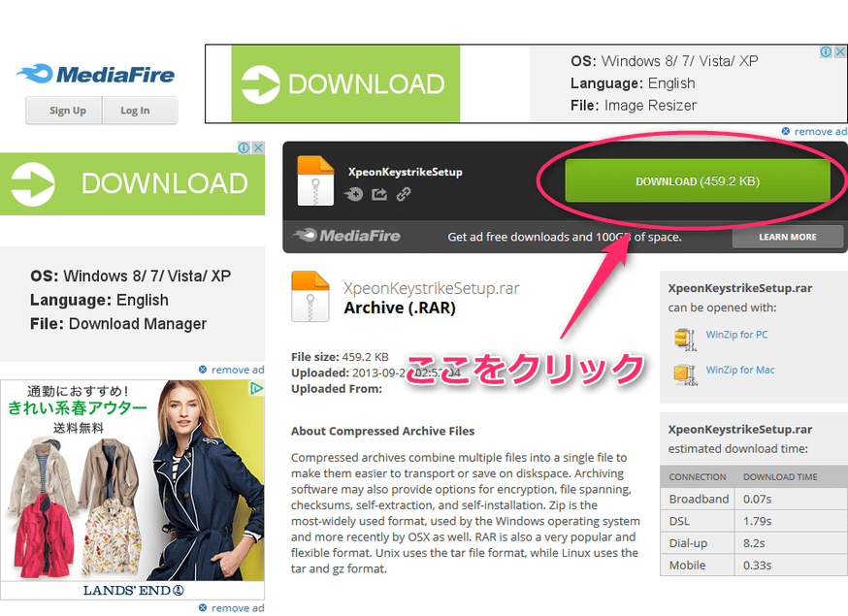Click the CONNECTION column header
848x616 pixels.
[698, 477]
